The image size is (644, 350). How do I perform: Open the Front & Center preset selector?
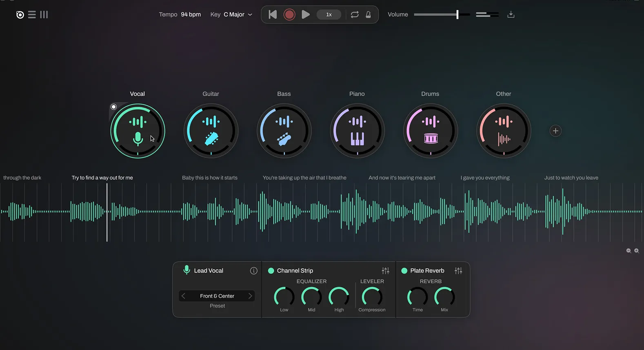point(217,296)
